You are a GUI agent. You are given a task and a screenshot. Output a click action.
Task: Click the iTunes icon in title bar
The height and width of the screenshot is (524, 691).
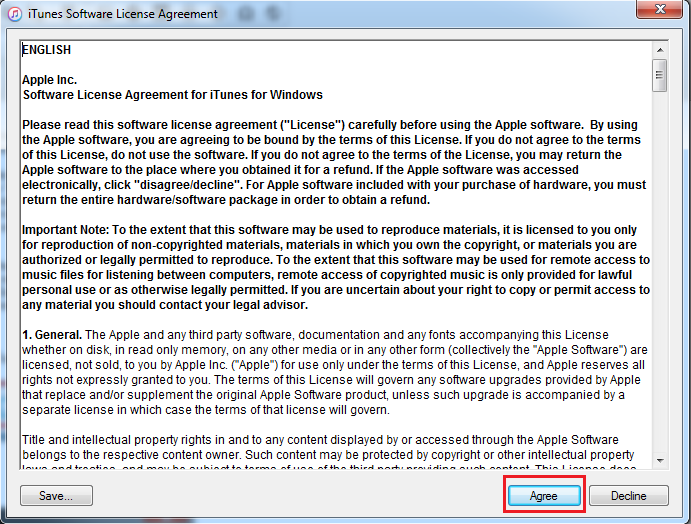(12, 14)
